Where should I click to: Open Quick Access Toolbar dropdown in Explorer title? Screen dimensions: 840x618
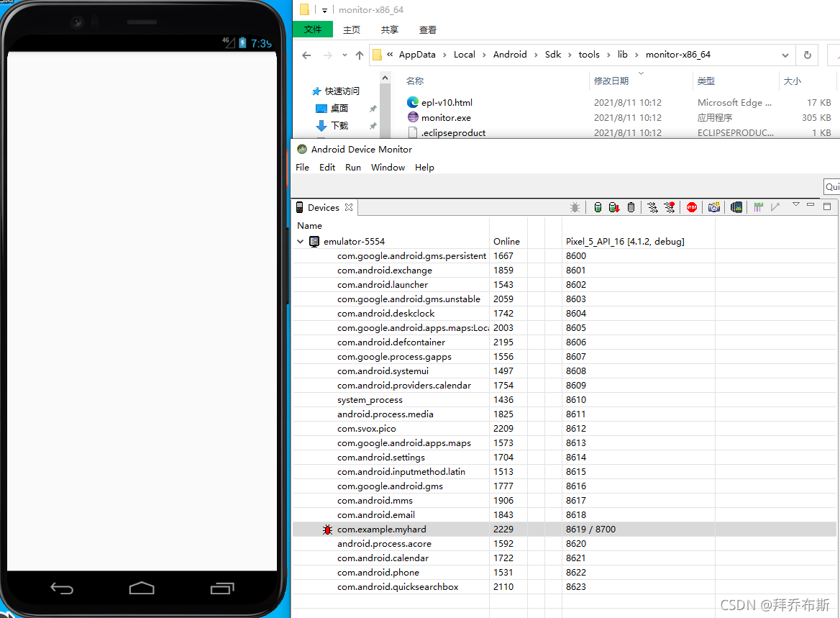coord(324,10)
